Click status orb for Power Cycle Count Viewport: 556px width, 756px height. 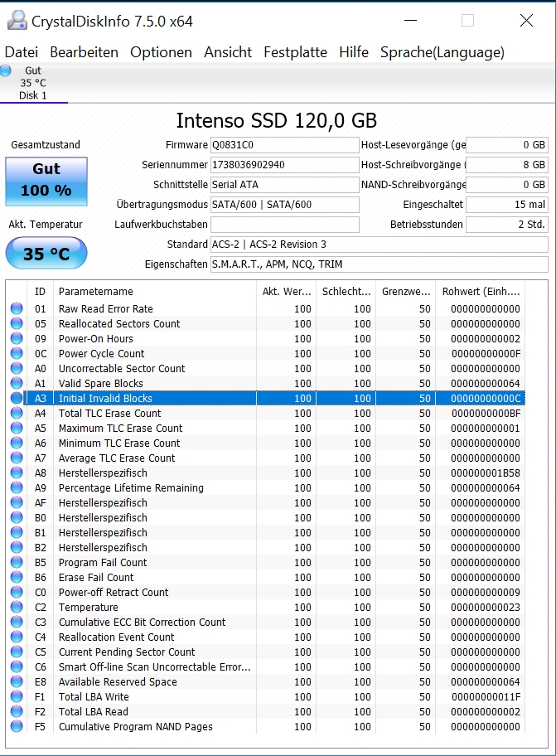coord(17,353)
